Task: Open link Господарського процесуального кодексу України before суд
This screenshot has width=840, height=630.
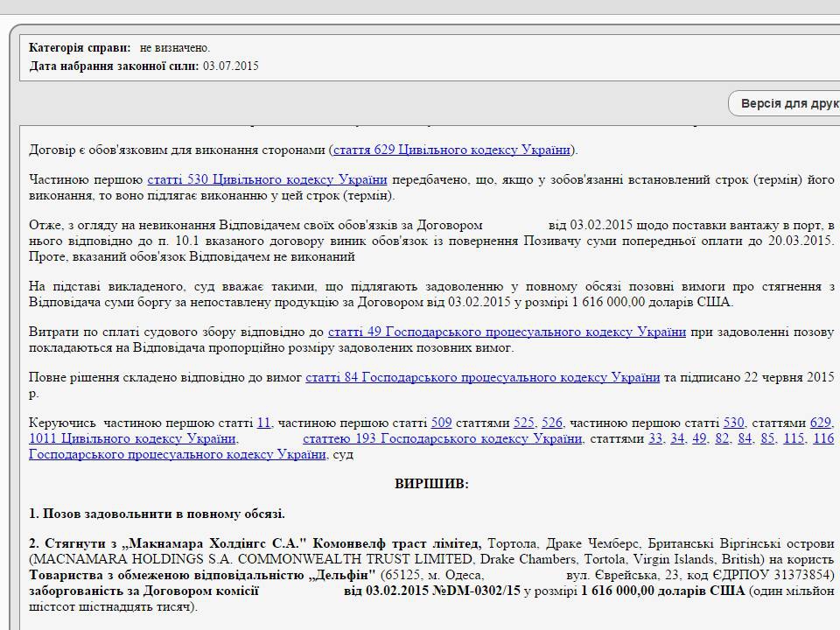Action: (178, 455)
